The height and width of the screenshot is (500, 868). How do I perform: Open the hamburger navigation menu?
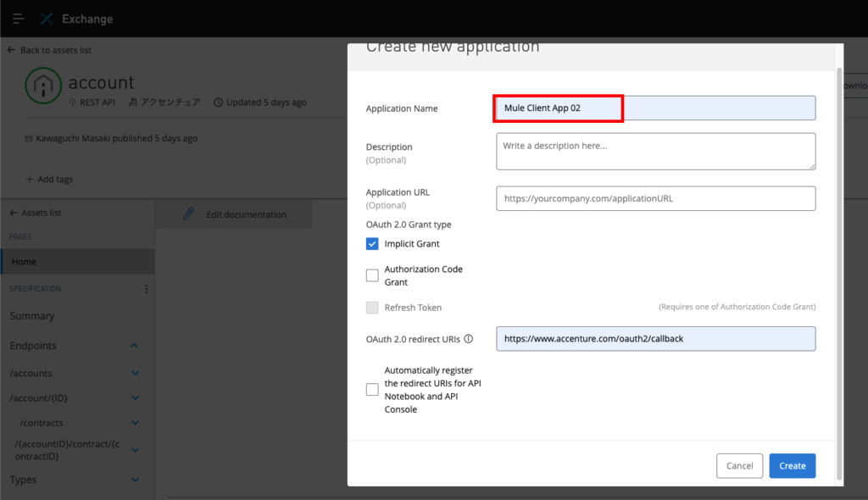[x=18, y=19]
